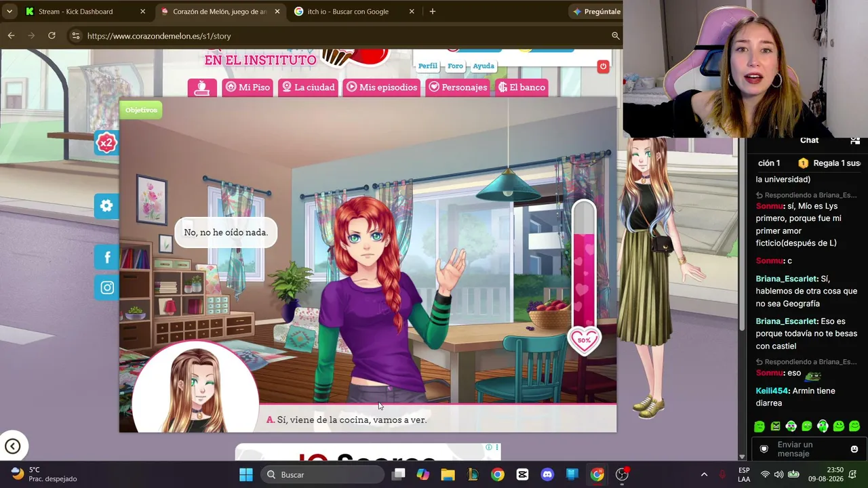Close the Stream - Kick Dashboard tab

(x=142, y=12)
